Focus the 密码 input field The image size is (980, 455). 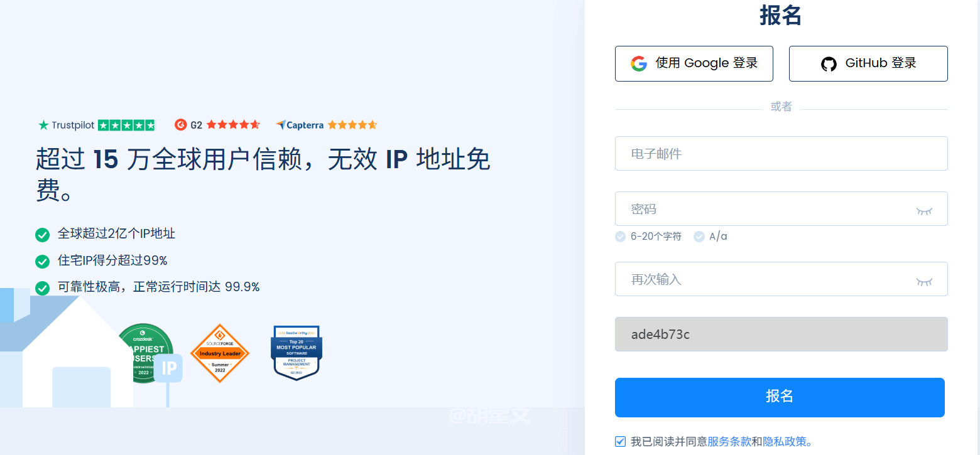[760, 209]
